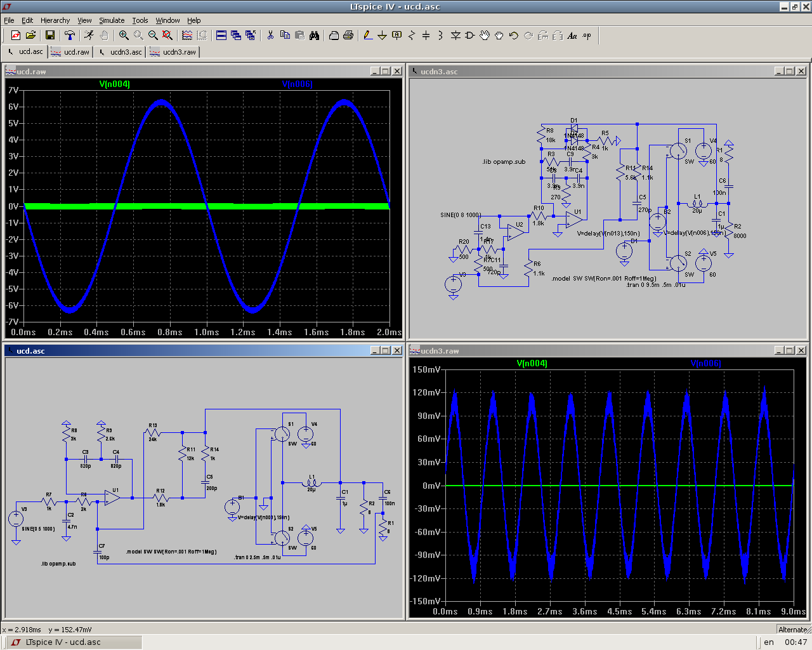The width and height of the screenshot is (812, 650).
Task: Zoom to fit with the crossed magnifier icon
Action: tap(167, 36)
